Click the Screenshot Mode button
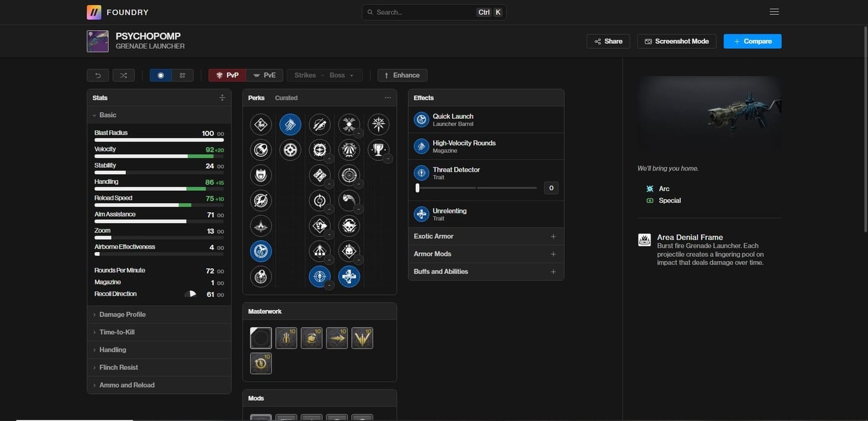This screenshot has height=421, width=868. coord(677,41)
